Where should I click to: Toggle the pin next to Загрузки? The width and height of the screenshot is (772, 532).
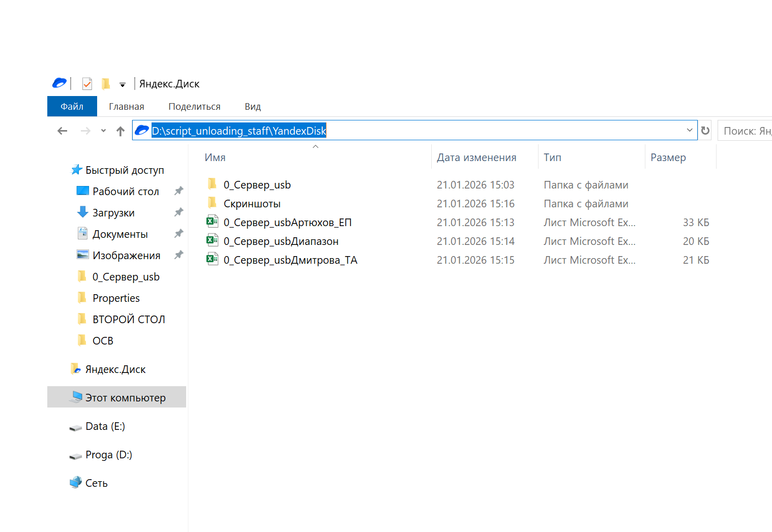click(x=179, y=212)
